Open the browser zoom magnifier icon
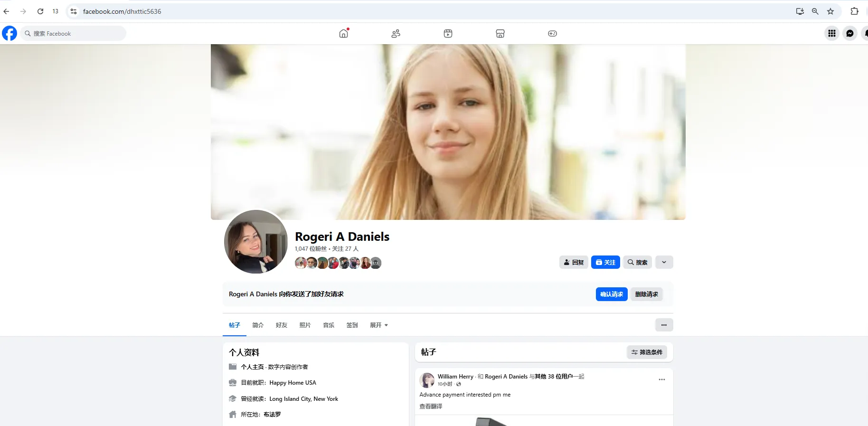The height and width of the screenshot is (426, 868). [x=815, y=11]
